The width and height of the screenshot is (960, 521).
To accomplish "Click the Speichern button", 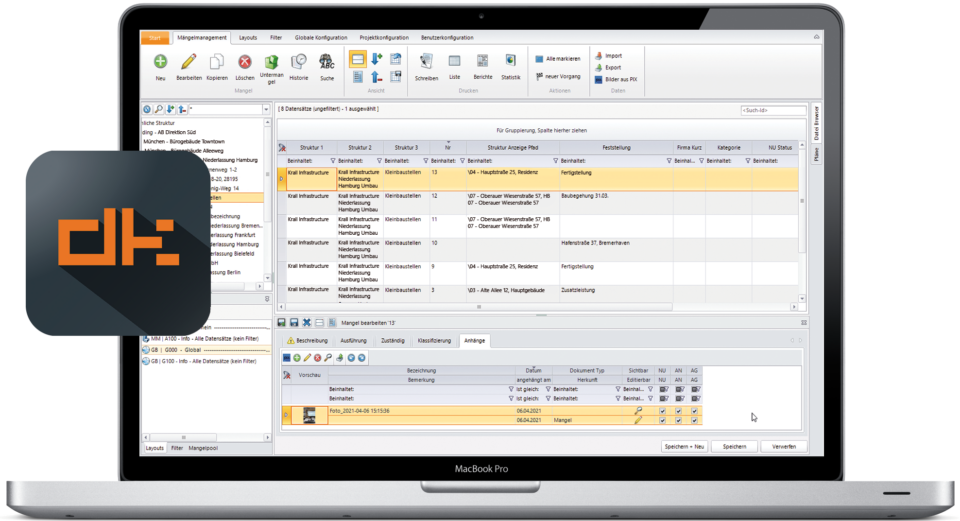I will pos(734,447).
